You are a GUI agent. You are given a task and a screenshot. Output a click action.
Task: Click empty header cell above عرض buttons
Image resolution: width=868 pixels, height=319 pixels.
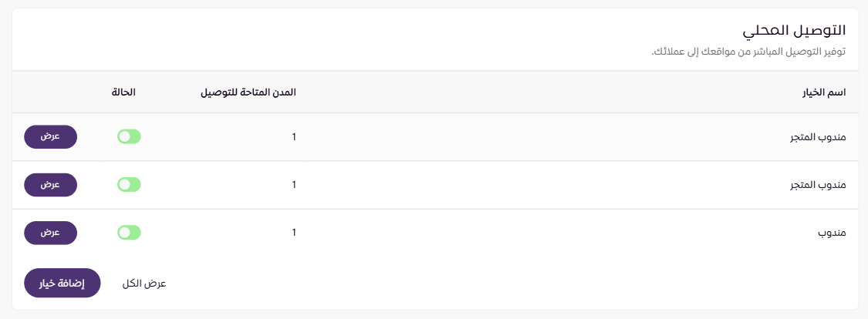pos(51,92)
